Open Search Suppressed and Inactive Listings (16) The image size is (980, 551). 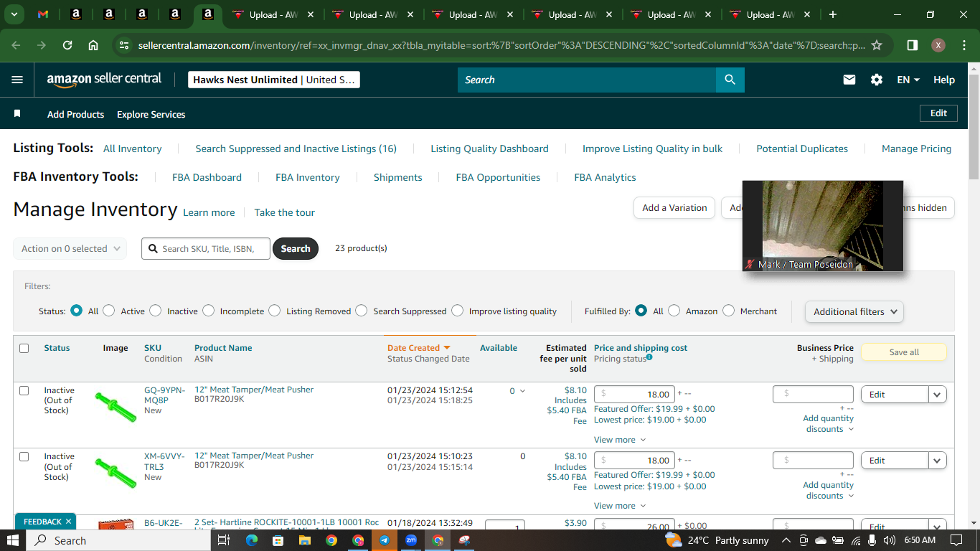[296, 149]
